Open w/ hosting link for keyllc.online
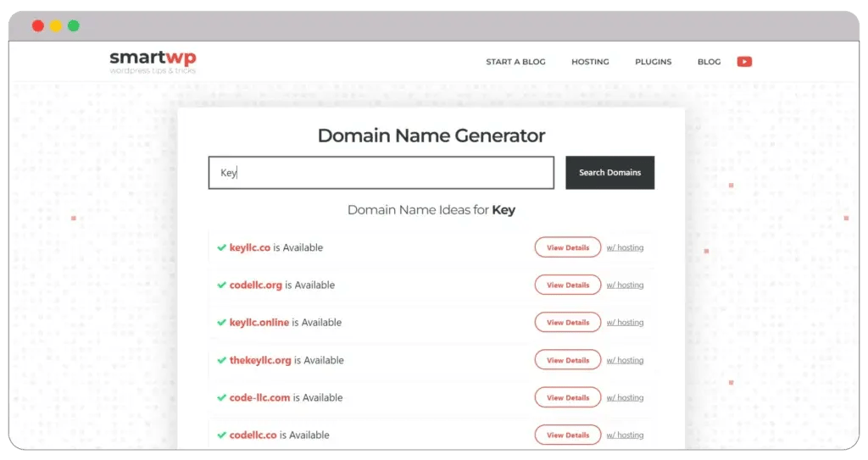This screenshot has height=460, width=868. (x=625, y=323)
